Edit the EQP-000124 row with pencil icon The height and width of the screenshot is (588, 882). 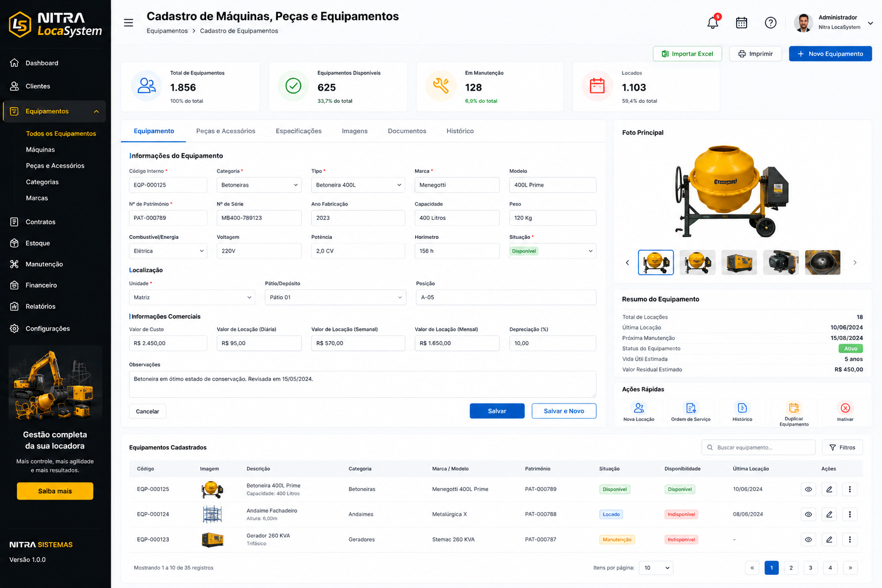tap(829, 514)
